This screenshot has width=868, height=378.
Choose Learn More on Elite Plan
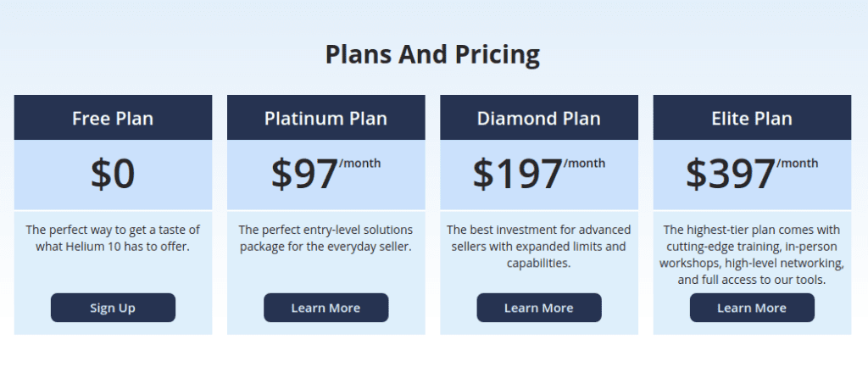[752, 308]
